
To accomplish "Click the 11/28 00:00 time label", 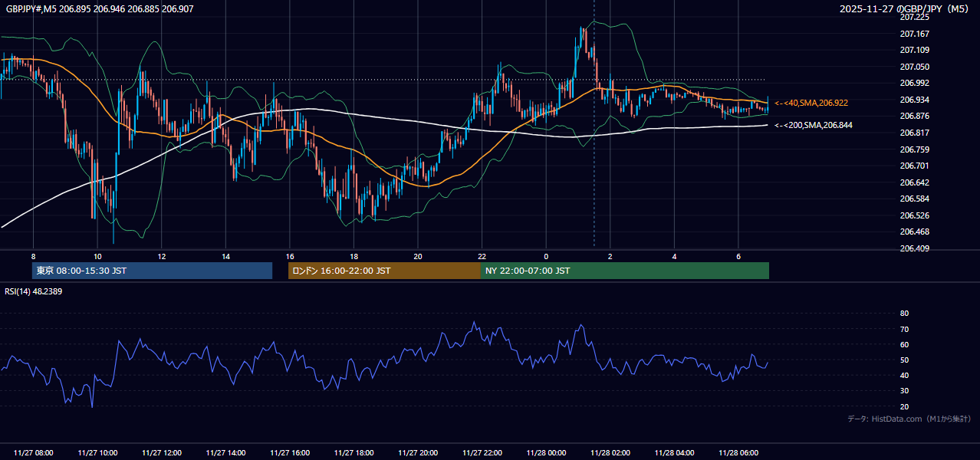I will [546, 453].
